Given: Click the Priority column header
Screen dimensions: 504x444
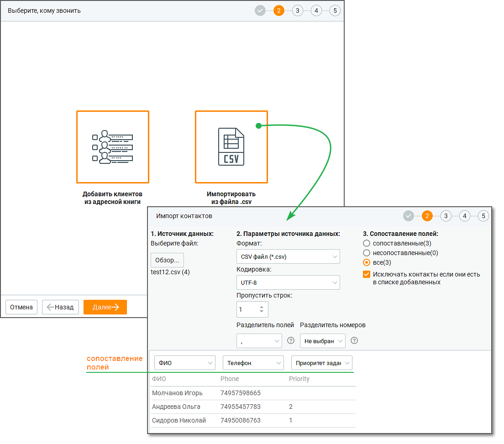Looking at the screenshot, I should [x=299, y=379].
